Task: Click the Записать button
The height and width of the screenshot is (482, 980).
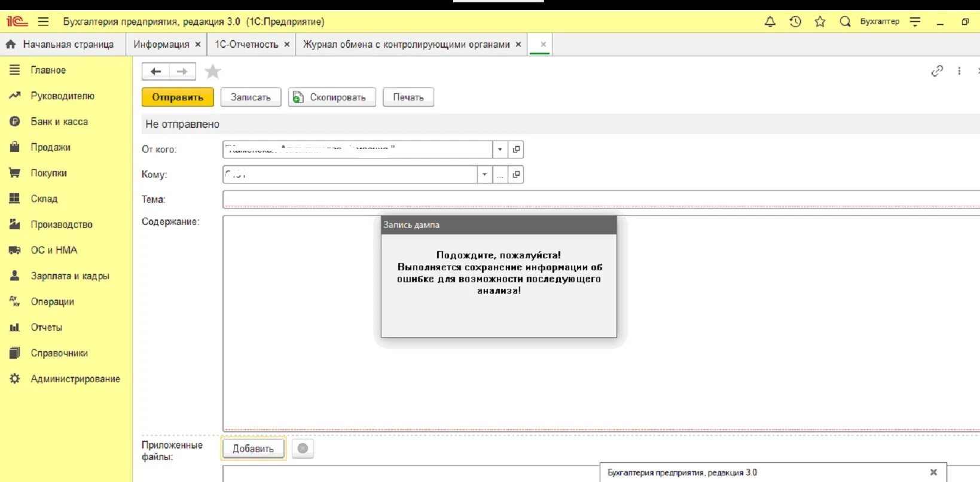Action: (251, 97)
